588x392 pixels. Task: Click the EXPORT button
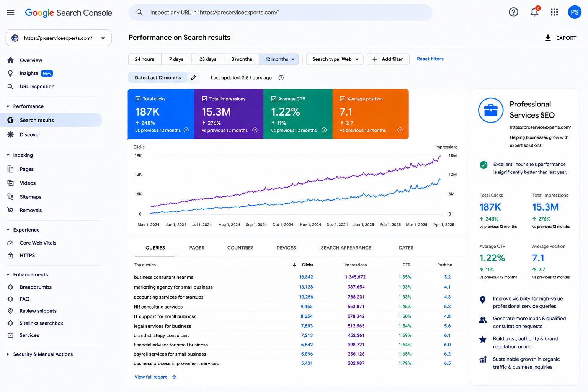click(560, 38)
